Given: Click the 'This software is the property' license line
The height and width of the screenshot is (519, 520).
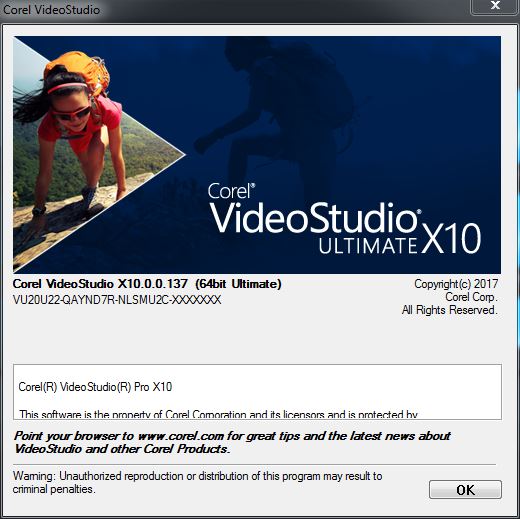Looking at the screenshot, I should pyautogui.click(x=218, y=414).
